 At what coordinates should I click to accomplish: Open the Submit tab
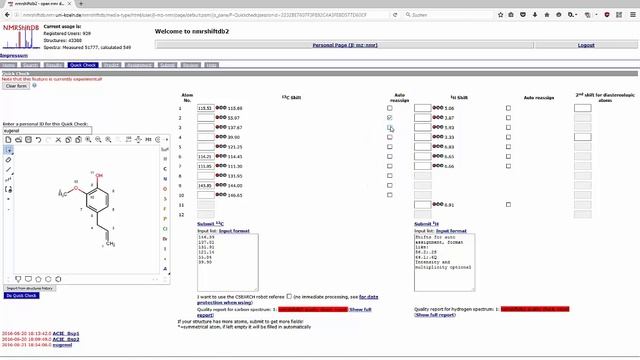167,65
